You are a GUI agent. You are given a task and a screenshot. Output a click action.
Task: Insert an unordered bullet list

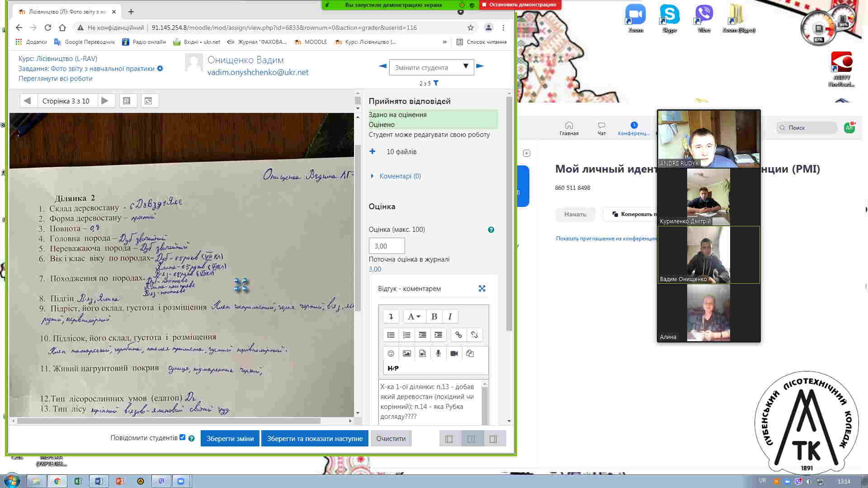[x=391, y=335]
